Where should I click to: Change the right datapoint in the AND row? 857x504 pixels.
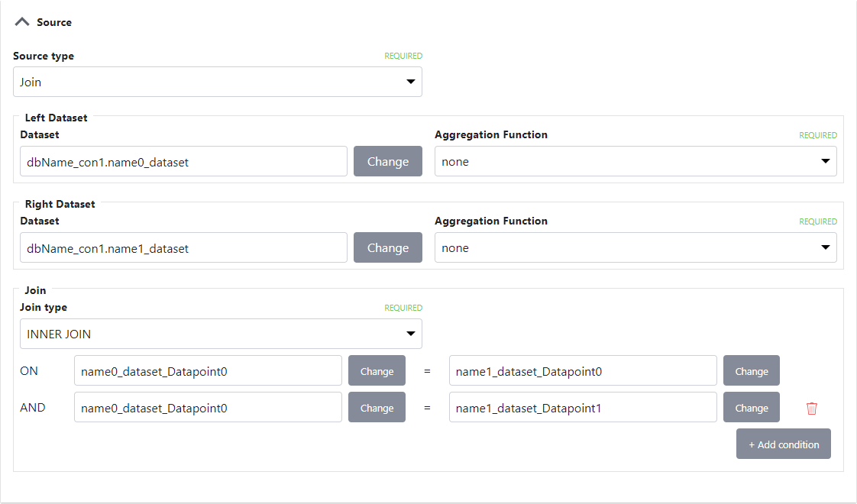tap(751, 407)
